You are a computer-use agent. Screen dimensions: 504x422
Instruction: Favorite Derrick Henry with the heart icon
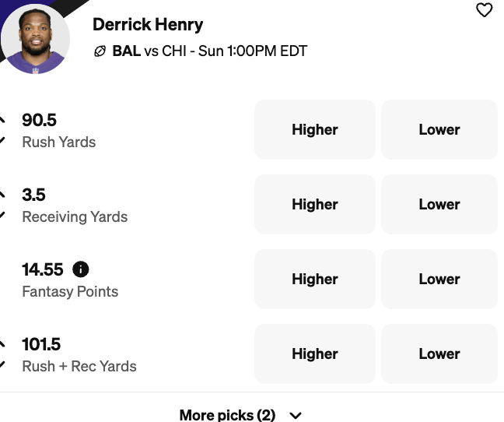tap(484, 10)
